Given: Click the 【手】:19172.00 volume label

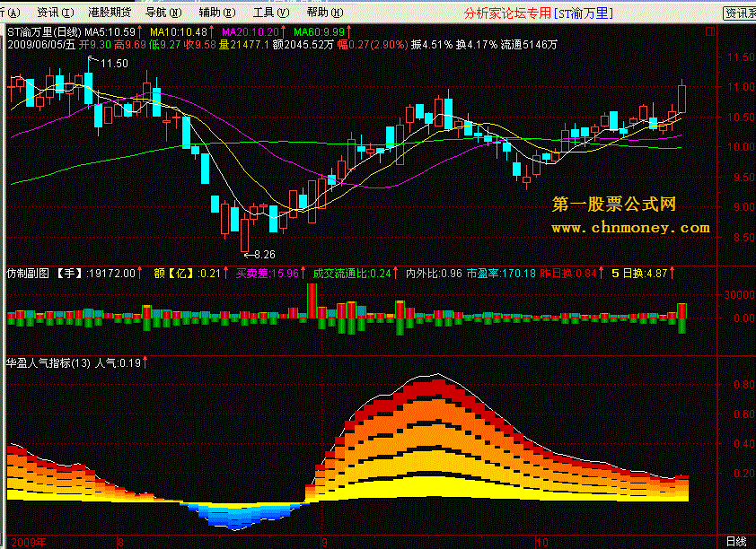Looking at the screenshot, I should click(x=94, y=274).
